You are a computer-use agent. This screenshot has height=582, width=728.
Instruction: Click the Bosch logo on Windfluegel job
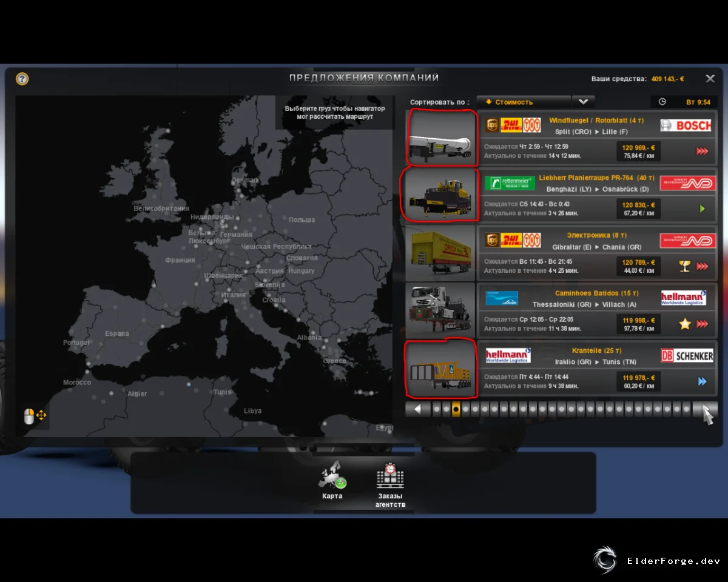(686, 125)
